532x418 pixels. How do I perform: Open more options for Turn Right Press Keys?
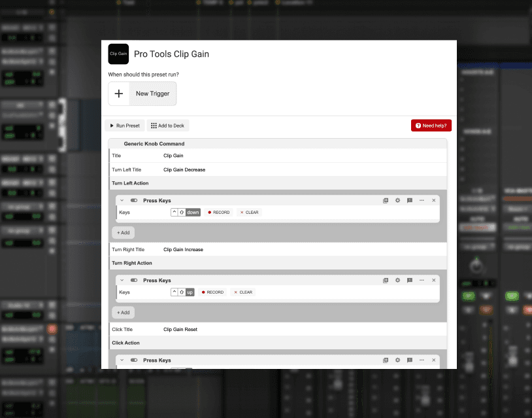(x=422, y=280)
